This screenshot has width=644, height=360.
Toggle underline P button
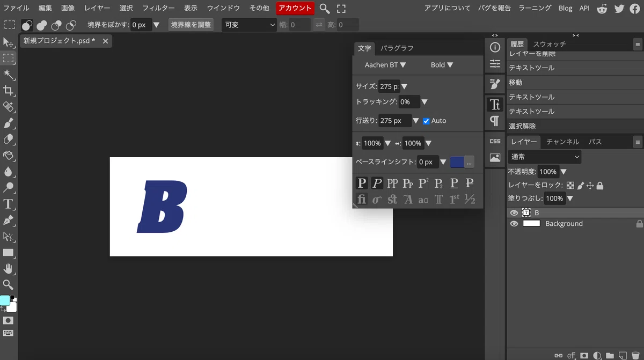[x=454, y=183]
